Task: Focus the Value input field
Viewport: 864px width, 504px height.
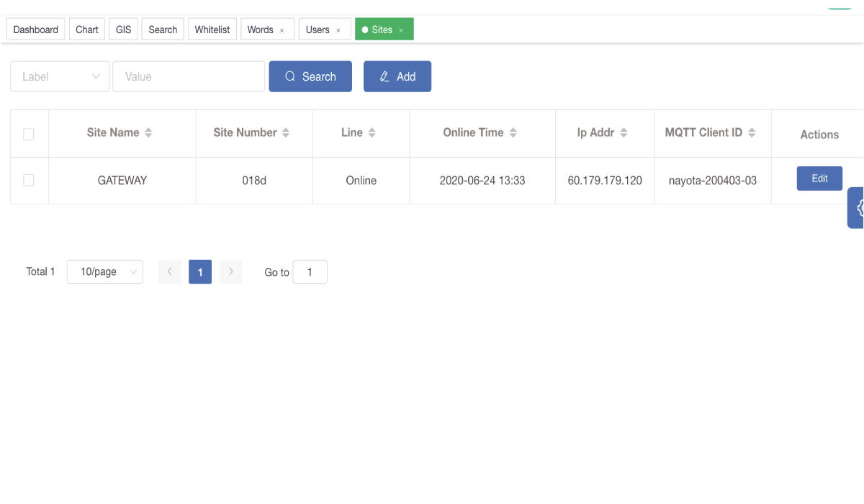Action: point(189,76)
